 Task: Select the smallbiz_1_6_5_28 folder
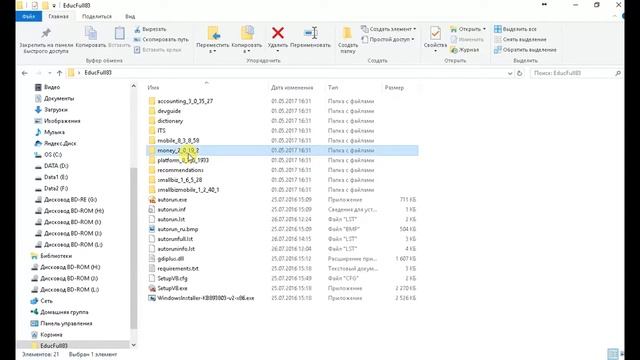pos(180,180)
